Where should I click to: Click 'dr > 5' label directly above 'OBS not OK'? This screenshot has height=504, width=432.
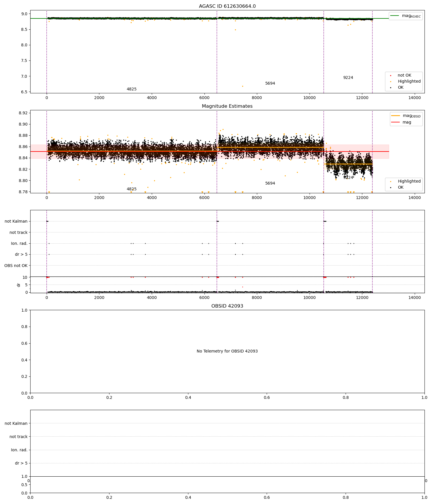(21, 255)
